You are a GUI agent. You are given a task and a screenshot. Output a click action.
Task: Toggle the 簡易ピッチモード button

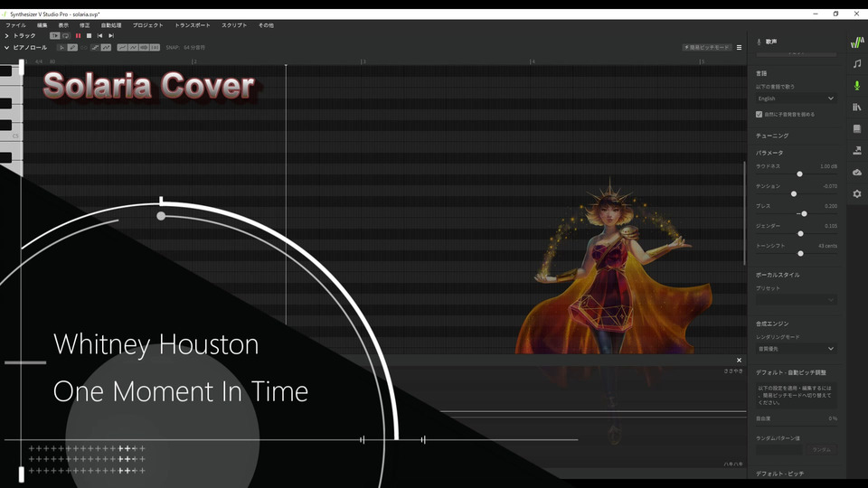[x=706, y=48]
